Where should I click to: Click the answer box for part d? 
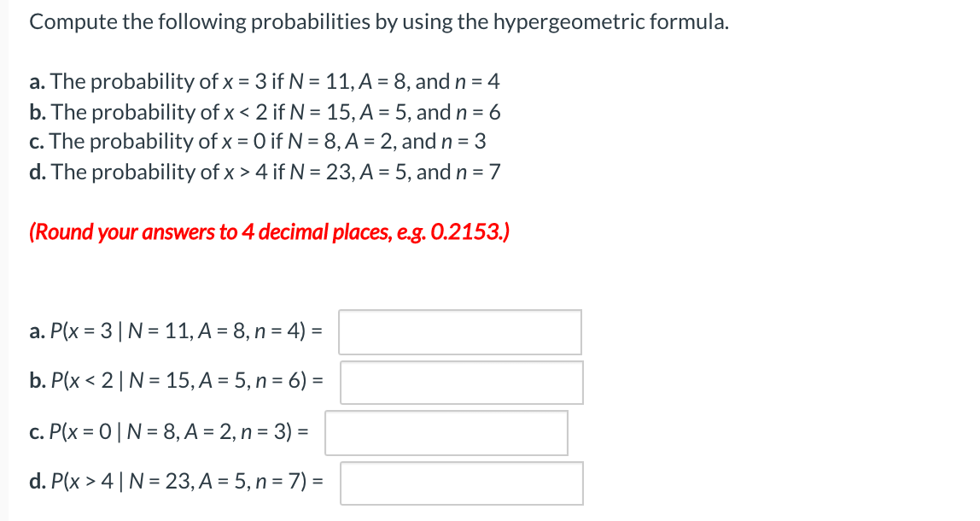pos(461,483)
